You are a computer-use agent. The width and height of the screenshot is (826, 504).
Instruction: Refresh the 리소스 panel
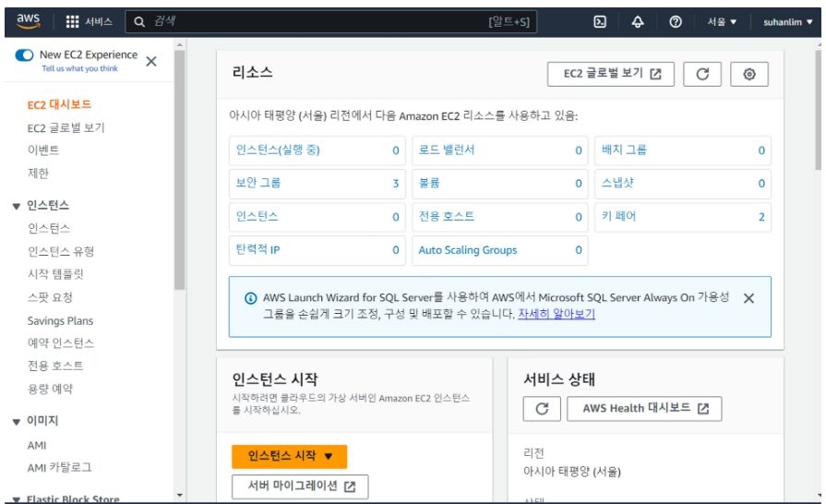pyautogui.click(x=702, y=74)
